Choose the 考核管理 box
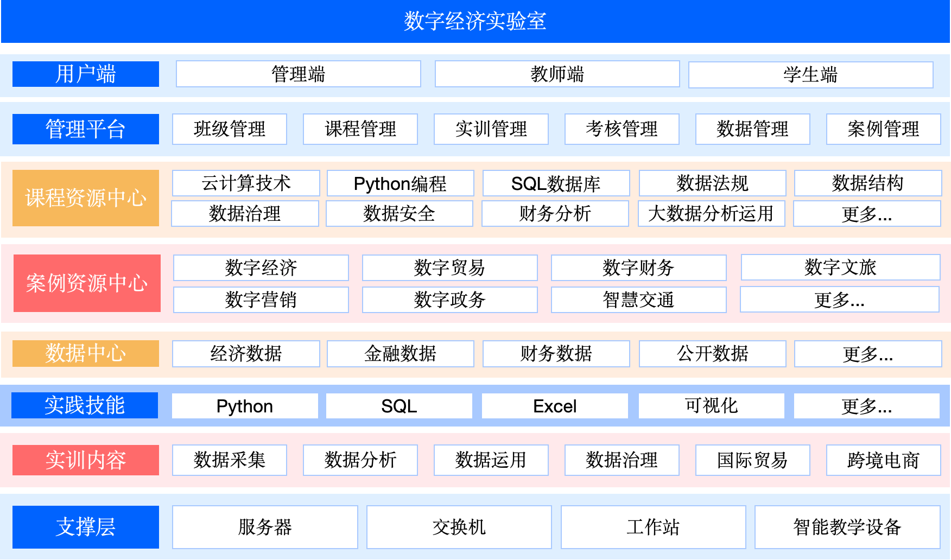The image size is (951, 560). pyautogui.click(x=622, y=129)
